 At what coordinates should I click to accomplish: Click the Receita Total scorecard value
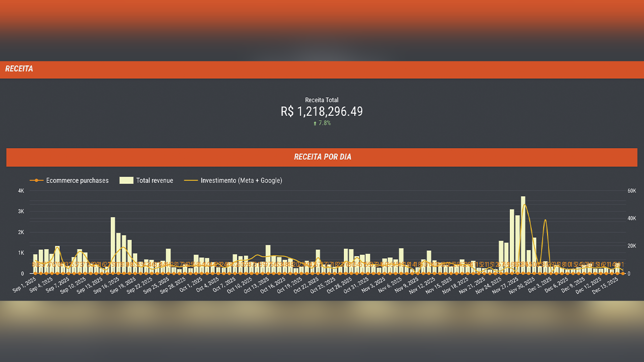click(322, 112)
